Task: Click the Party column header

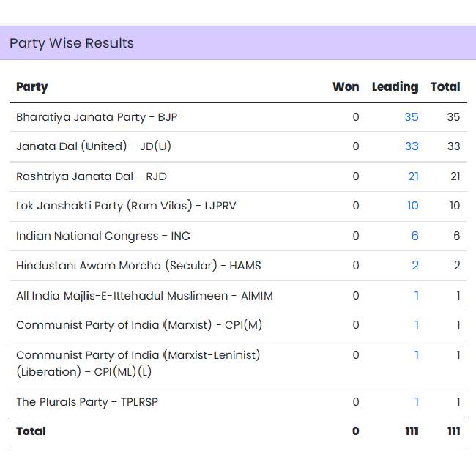Action: [x=32, y=86]
